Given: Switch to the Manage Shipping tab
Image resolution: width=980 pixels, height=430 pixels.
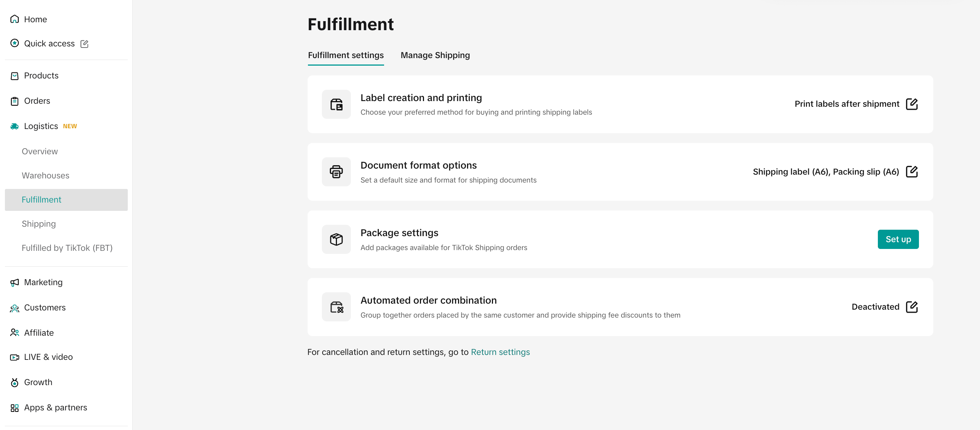Looking at the screenshot, I should [x=435, y=55].
